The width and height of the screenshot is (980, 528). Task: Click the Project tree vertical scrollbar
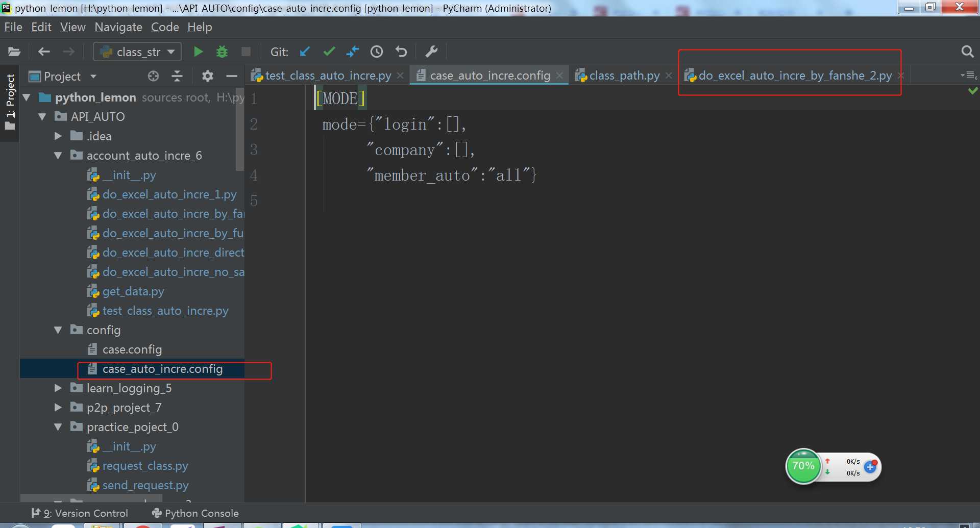coord(240,129)
